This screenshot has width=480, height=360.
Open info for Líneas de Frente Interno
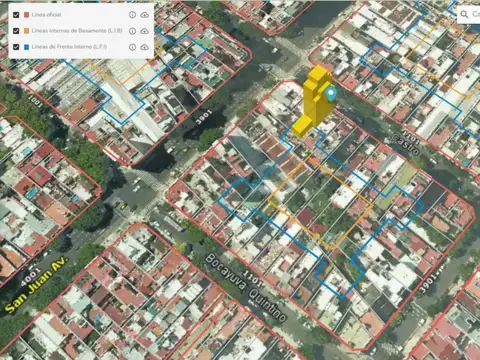click(132, 47)
